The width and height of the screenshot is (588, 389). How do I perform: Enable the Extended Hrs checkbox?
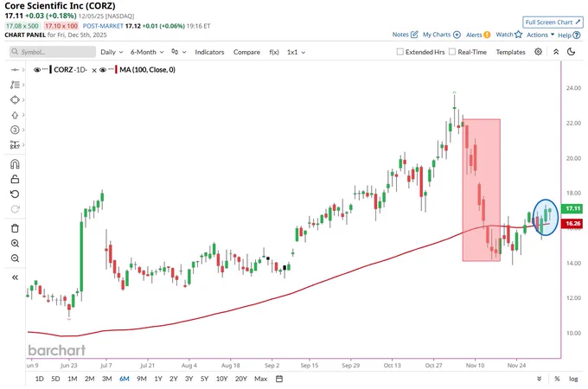(x=400, y=52)
